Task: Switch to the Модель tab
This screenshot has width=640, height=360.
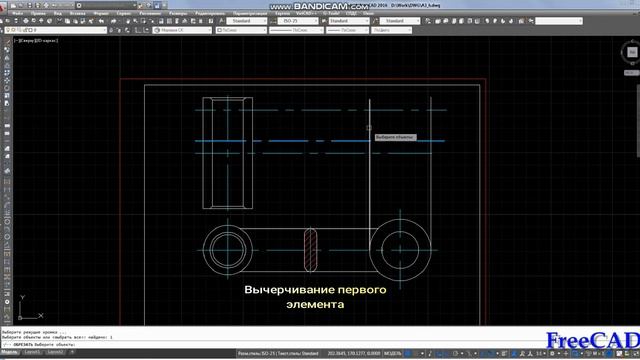Action: tap(9, 352)
